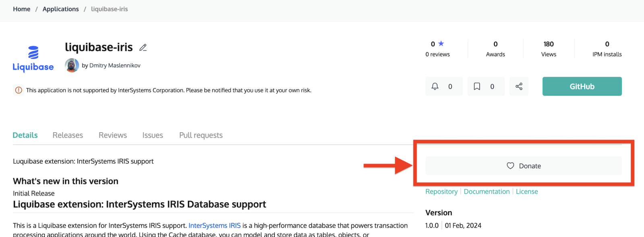Follow the InterSystems IRIS hyperlink in the description
This screenshot has height=237, width=644.
[215, 225]
